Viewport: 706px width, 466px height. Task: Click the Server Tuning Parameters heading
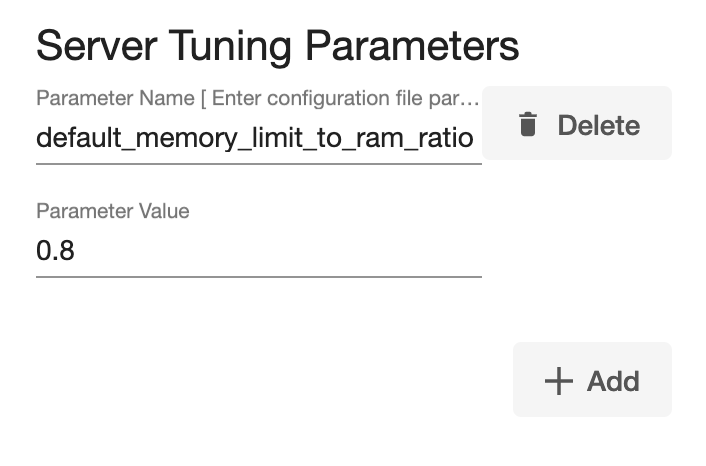(x=277, y=47)
